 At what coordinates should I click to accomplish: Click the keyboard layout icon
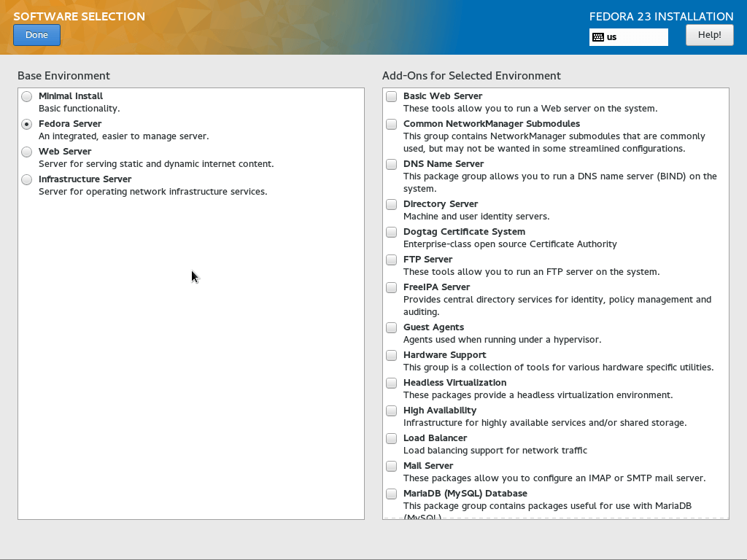[598, 37]
